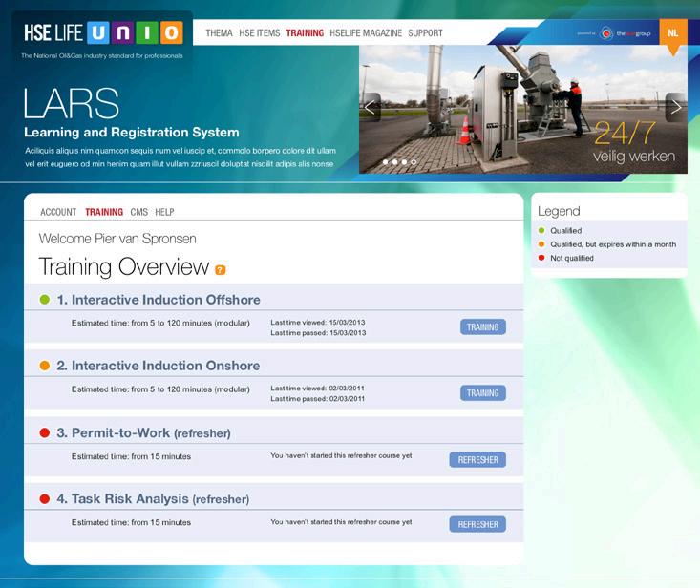Click Permit-to-Work 'Estimated time: from 15 minutes'
The width and height of the screenshot is (700, 588).
[x=131, y=456]
